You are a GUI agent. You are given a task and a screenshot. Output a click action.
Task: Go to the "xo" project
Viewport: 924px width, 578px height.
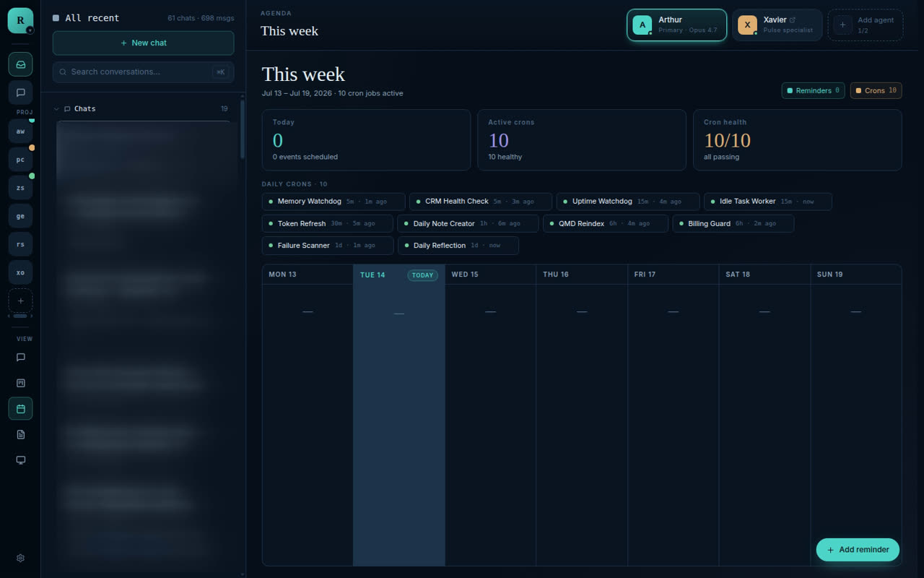click(x=20, y=272)
